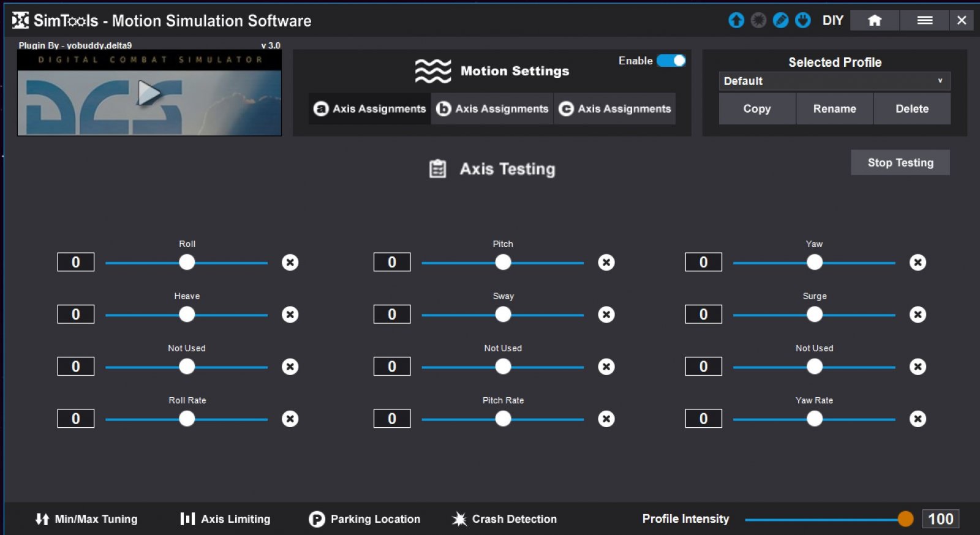Click the blue power plug icon
The width and height of the screenshot is (980, 535).
802,20
